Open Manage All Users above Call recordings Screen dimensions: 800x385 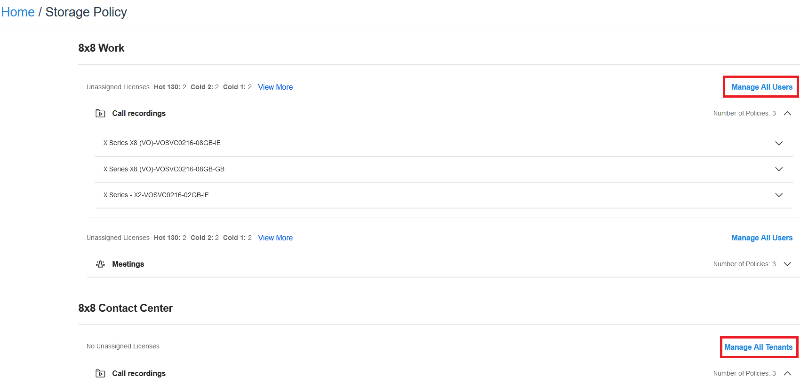[762, 87]
